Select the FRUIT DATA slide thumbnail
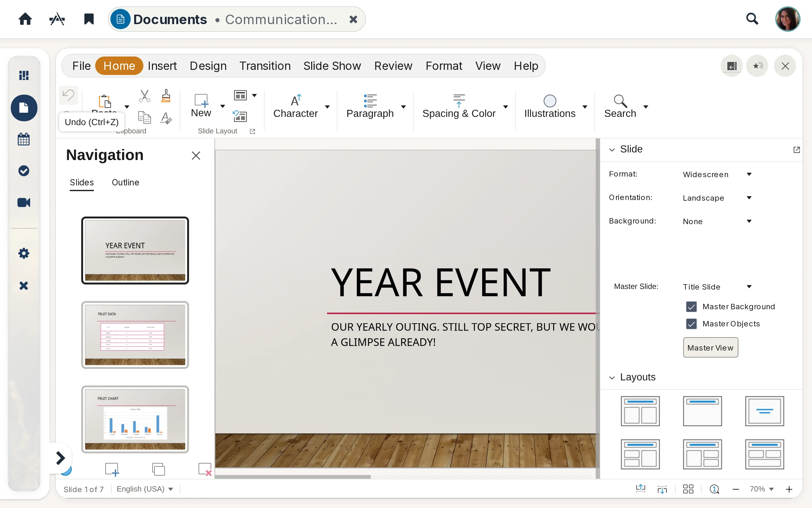The width and height of the screenshot is (812, 508). click(x=135, y=335)
